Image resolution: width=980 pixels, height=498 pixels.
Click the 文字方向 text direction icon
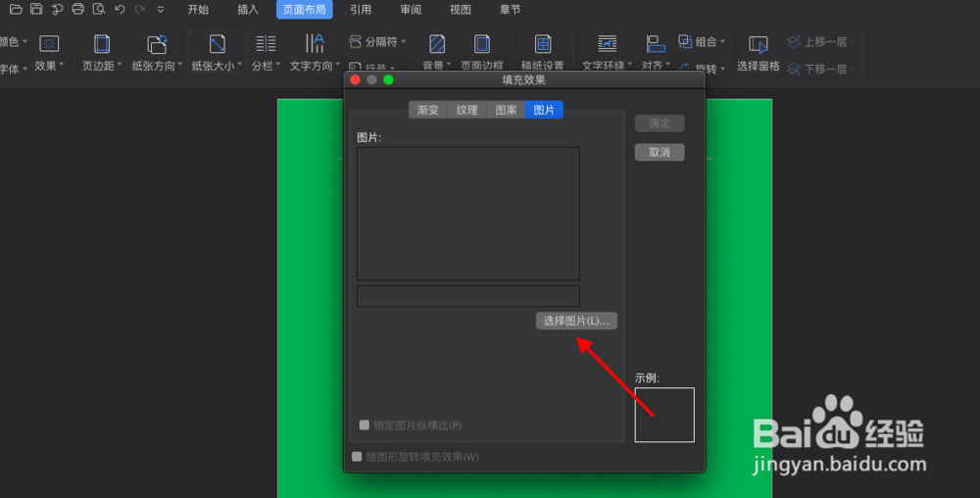point(315,44)
